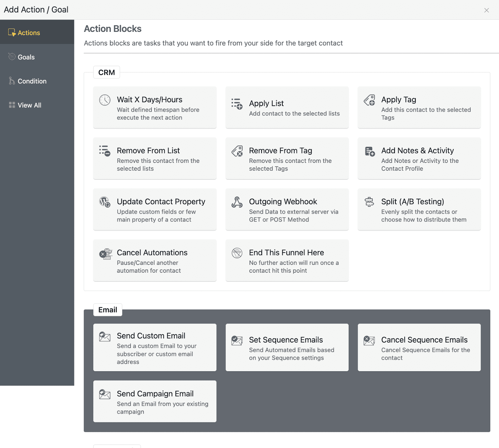499x448 pixels.
Task: Click the Add Notes & Activity icon
Action: click(369, 151)
